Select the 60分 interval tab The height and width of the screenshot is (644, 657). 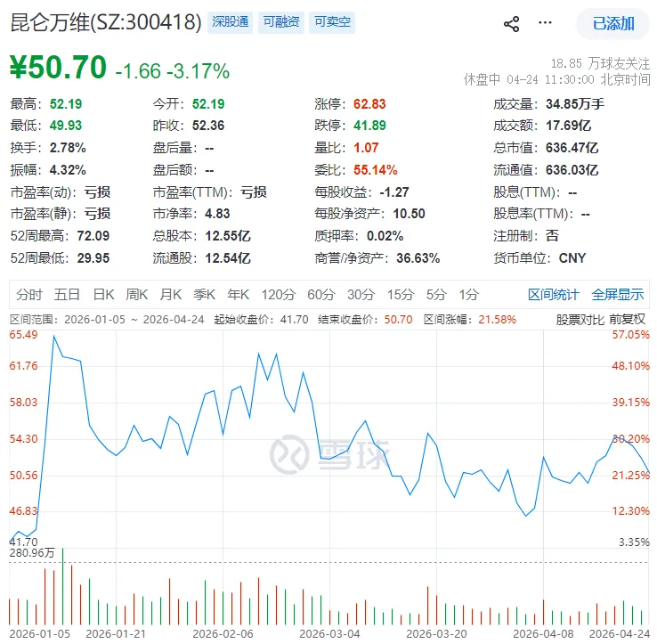321,295
